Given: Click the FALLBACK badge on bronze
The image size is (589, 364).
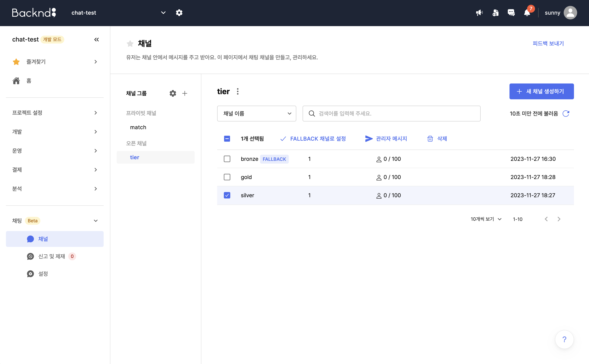Looking at the screenshot, I should click(274, 159).
